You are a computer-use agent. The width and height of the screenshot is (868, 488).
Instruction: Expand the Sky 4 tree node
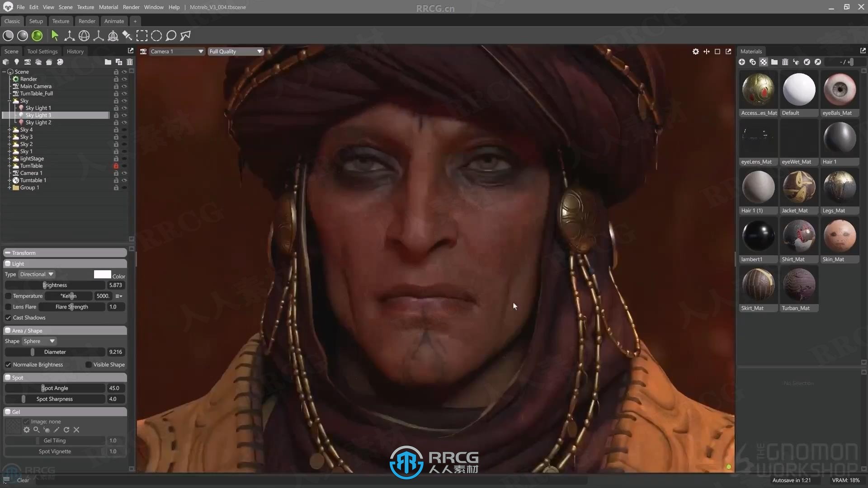point(9,130)
